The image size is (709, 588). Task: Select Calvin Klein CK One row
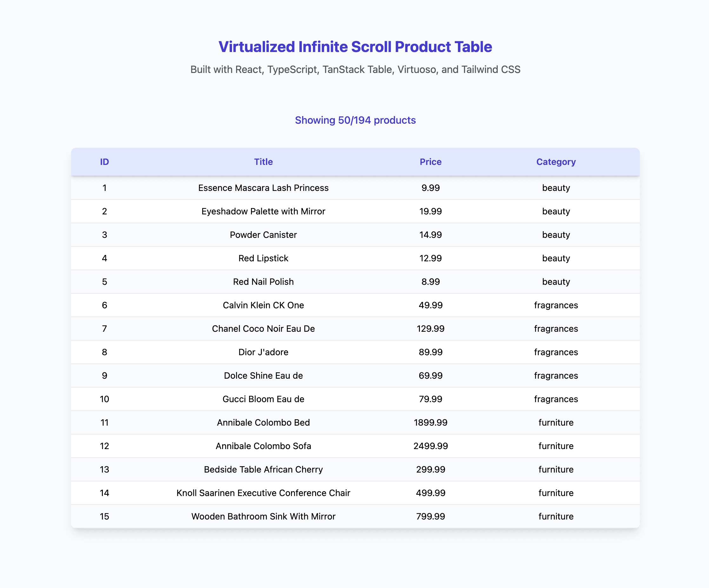(263, 305)
